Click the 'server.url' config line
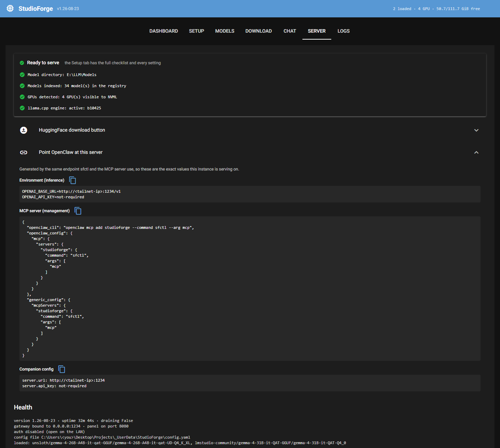This screenshot has width=500, height=448. pos(64,380)
